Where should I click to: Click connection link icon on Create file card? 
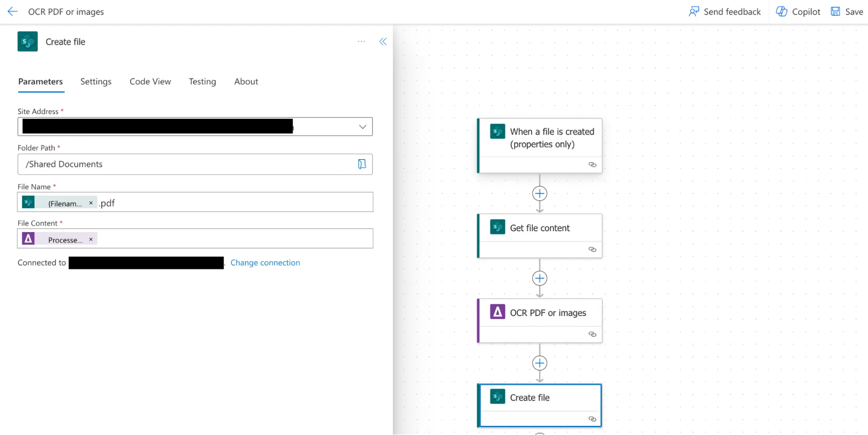coord(592,419)
